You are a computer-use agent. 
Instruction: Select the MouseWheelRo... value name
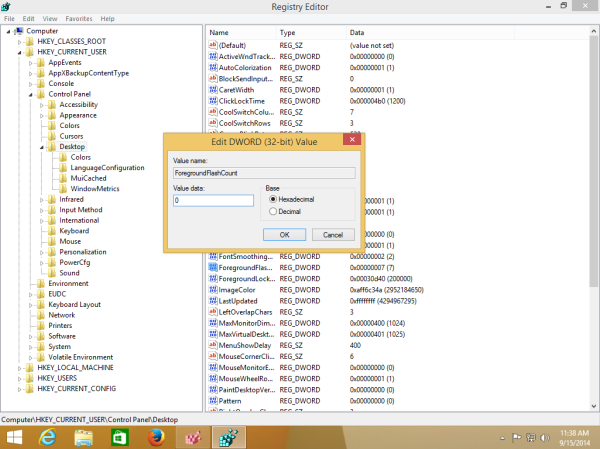(245, 379)
